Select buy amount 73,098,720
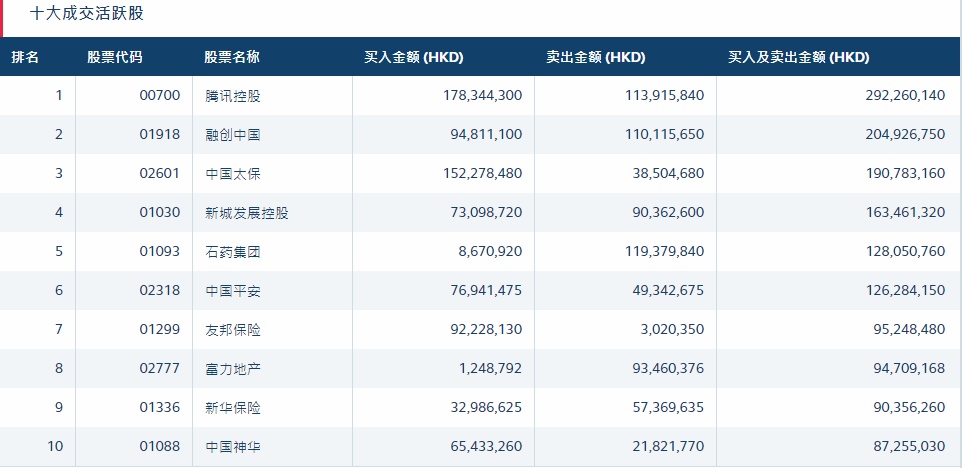Screen dimensions: 962x468 point(487,212)
